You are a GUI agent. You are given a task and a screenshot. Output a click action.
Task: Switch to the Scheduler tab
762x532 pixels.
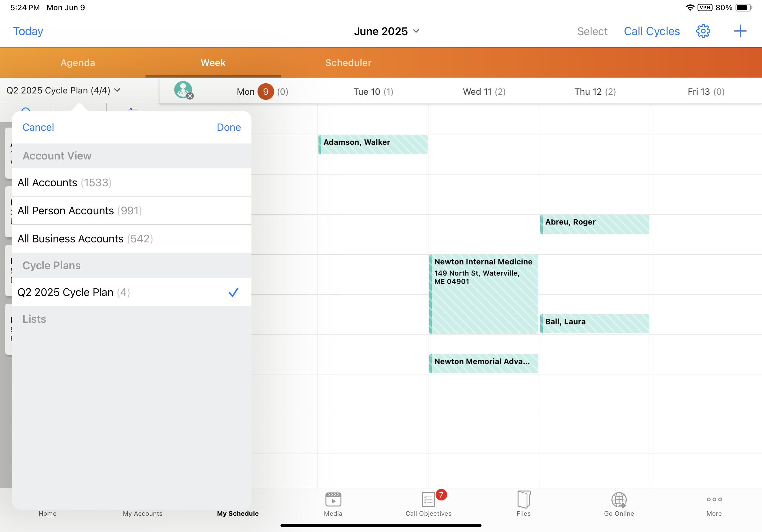(x=348, y=63)
